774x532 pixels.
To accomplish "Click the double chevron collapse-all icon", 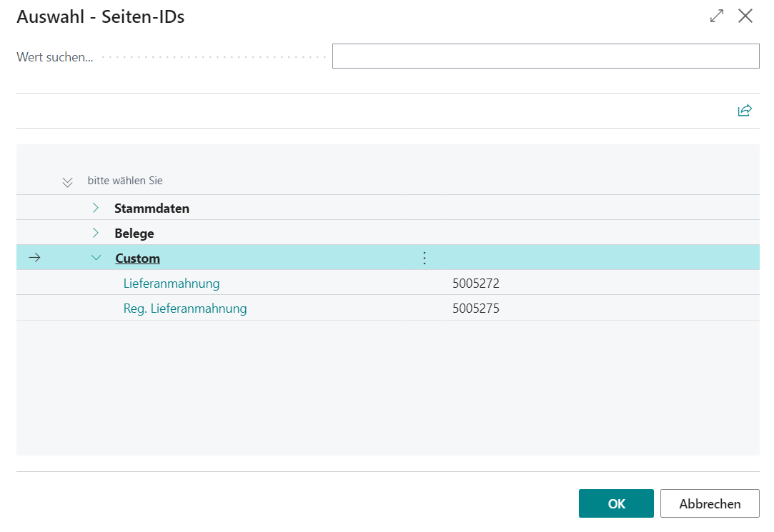I will [x=67, y=182].
